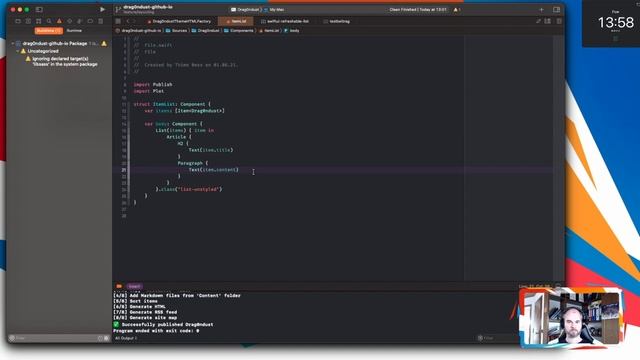Screen dimensions: 640x360
Task: Click the plus library button
Action: coord(542,9)
